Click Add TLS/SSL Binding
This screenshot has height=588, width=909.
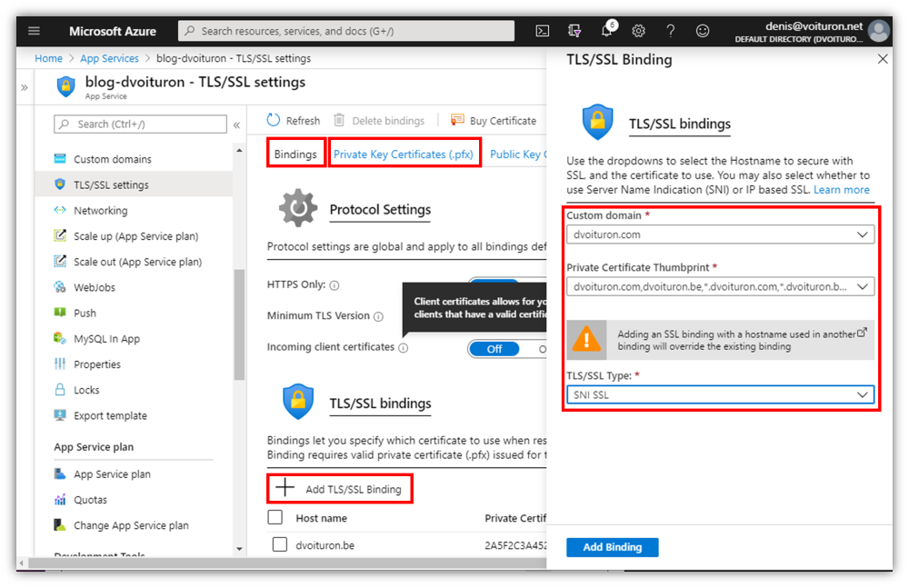[x=340, y=488]
